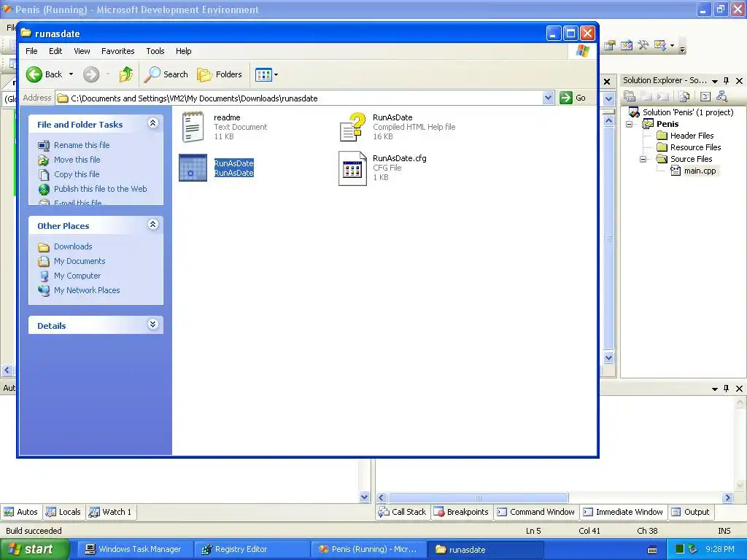Screen dimensions: 747x560
Task: Switch to the Command Window tab
Action: tap(536, 512)
